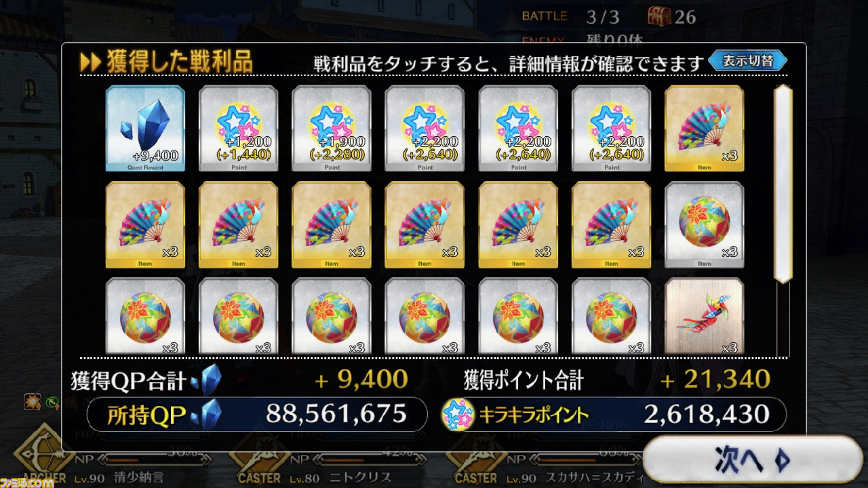Tap the pinwheel item tile
The image size is (868, 488).
pyautogui.click(x=704, y=317)
